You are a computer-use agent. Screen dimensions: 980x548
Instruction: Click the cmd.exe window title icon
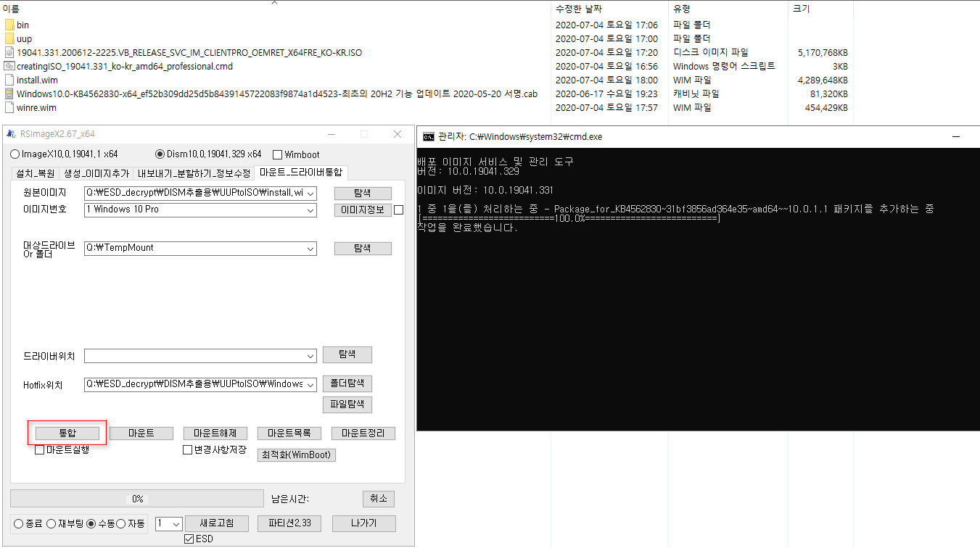click(429, 136)
